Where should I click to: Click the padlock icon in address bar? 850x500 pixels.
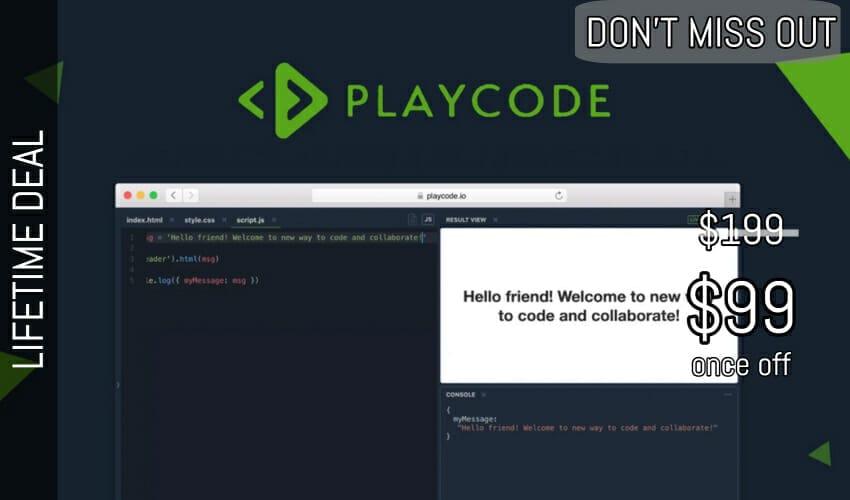(420, 196)
